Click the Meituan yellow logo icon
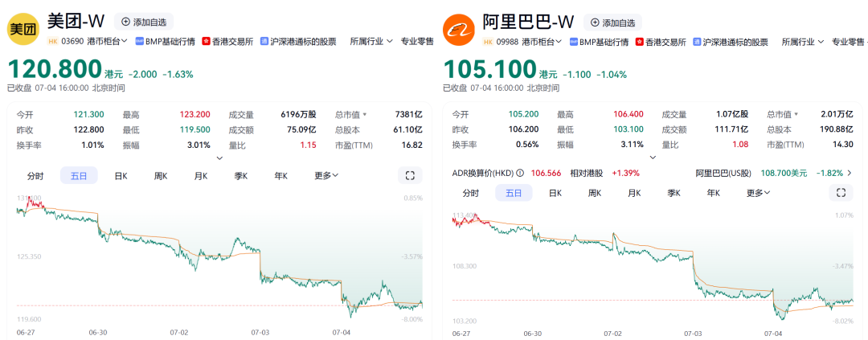The image size is (868, 340). 24,29
